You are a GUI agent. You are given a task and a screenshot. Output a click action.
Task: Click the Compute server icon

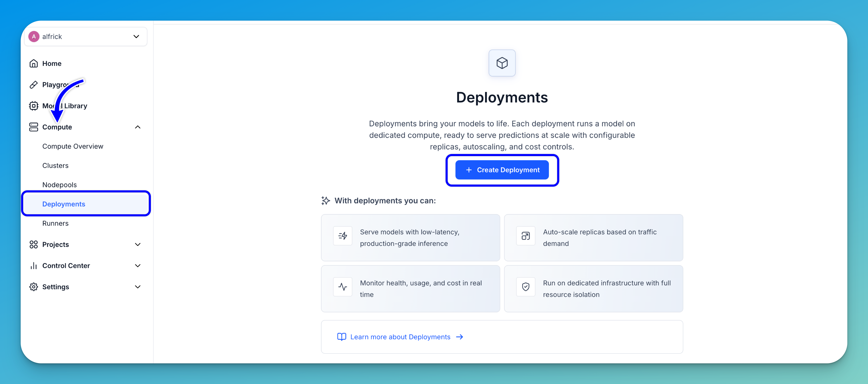pyautogui.click(x=33, y=127)
